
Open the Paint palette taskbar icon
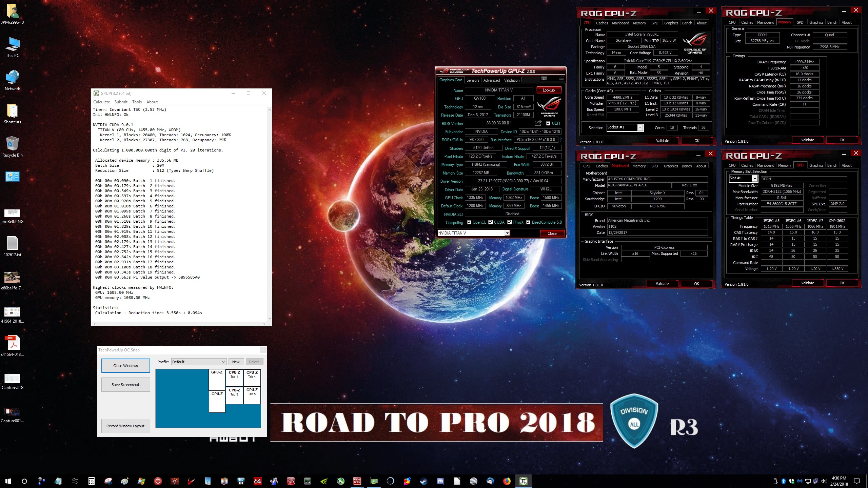(x=125, y=481)
